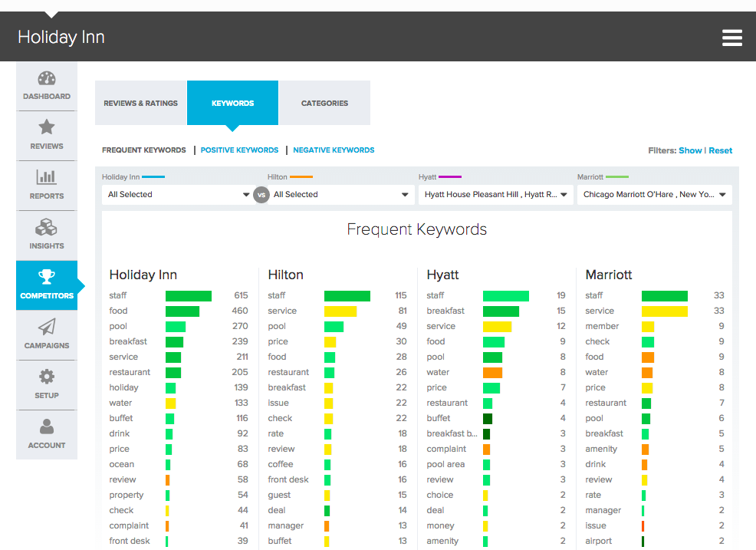Click the Setup gear icon
This screenshot has height=550, width=756.
point(47,377)
